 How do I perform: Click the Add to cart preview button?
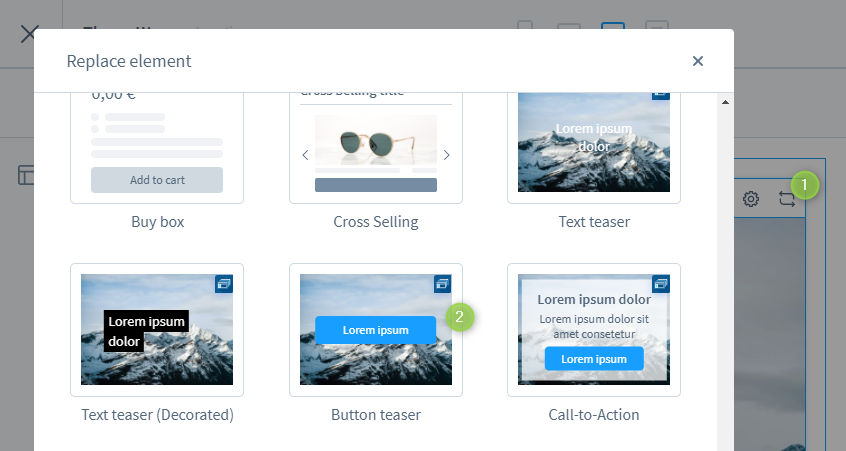click(157, 180)
